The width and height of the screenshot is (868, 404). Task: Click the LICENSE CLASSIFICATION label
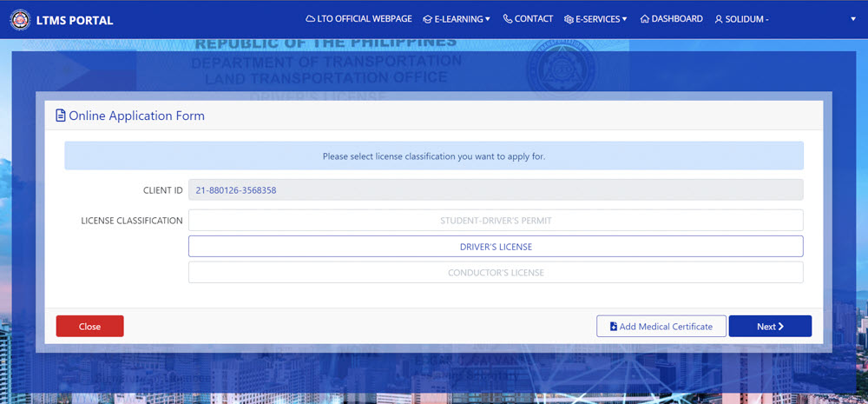[x=132, y=221]
